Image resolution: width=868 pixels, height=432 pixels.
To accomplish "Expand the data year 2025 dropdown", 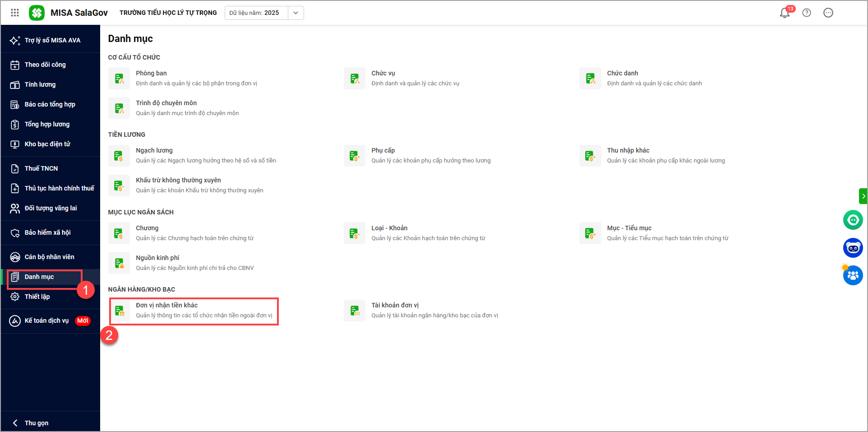I will coord(295,13).
